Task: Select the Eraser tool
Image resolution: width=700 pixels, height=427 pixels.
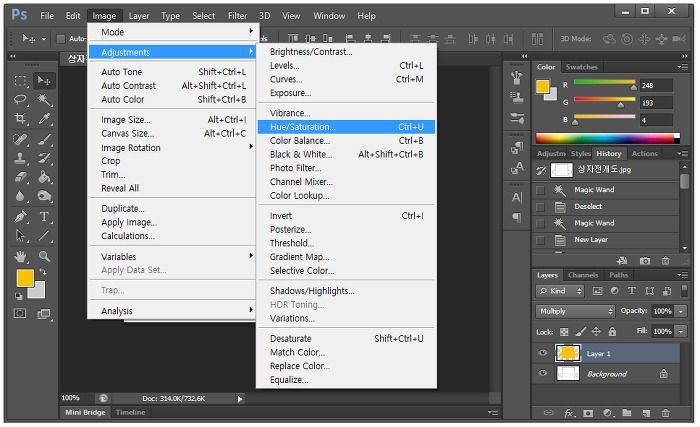Action: tap(20, 177)
